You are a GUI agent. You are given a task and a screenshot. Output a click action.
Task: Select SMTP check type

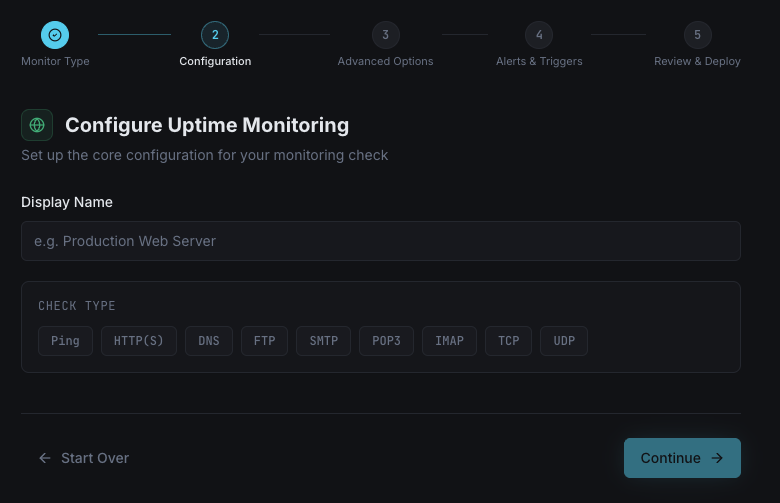[x=323, y=341]
